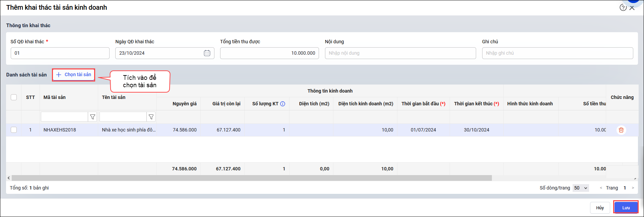Open the calendar date picker icon
Screen dimensions: 644x217
pyautogui.click(x=207, y=53)
